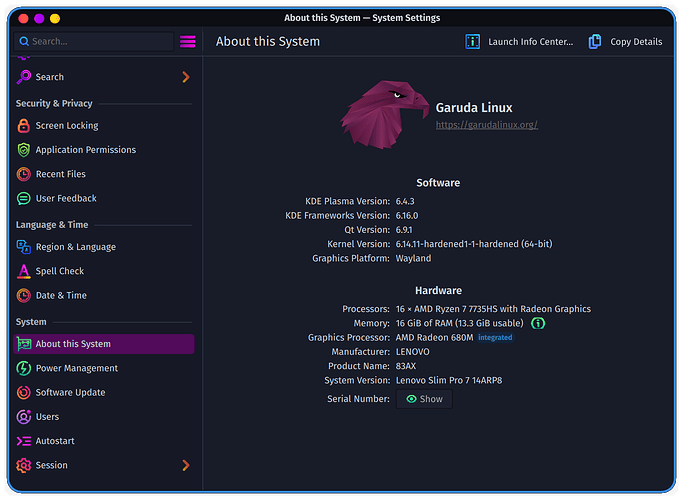This screenshot has width=683, height=499.
Task: Open Application Permissions settings
Action: [x=104, y=150]
